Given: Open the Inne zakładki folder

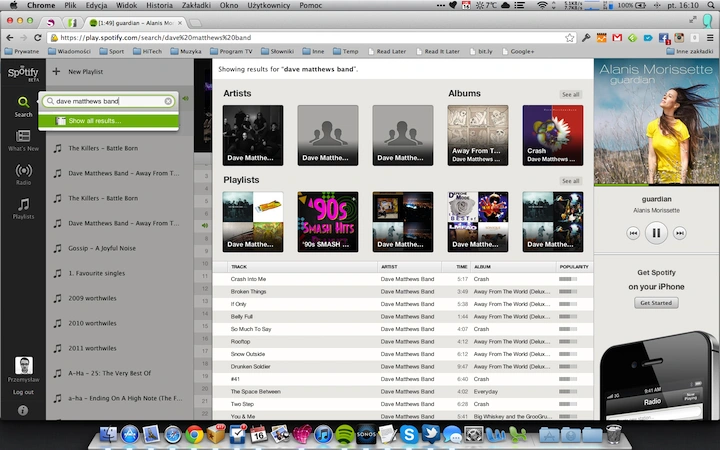Looking at the screenshot, I should (x=690, y=51).
